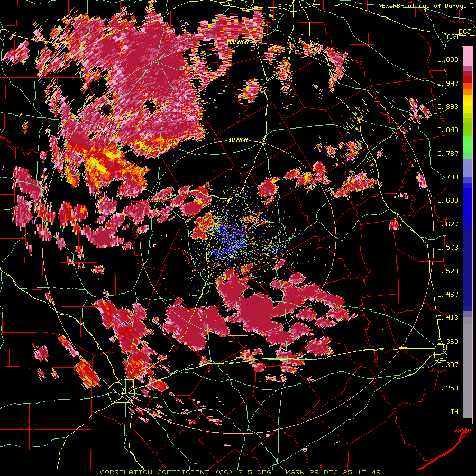This screenshot has height=476, width=476.
Task: Pick the gray lower segment of the color bar
Action: coord(467,368)
